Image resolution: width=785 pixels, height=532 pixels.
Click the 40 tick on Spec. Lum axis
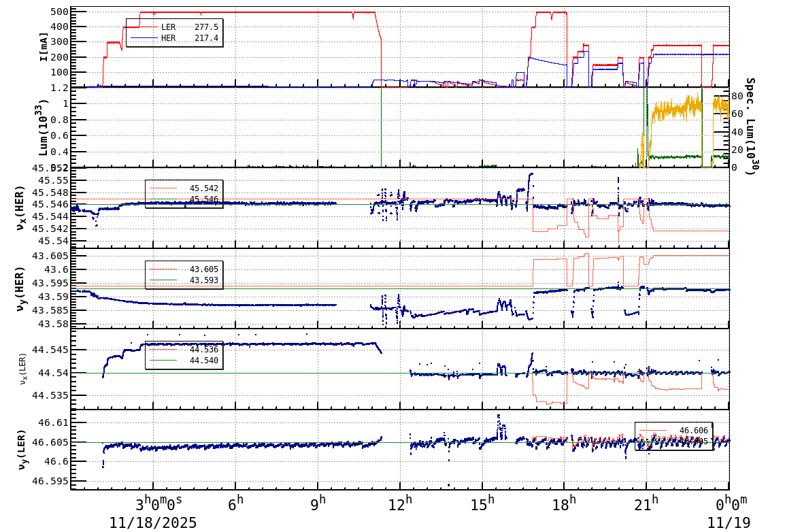(x=737, y=132)
